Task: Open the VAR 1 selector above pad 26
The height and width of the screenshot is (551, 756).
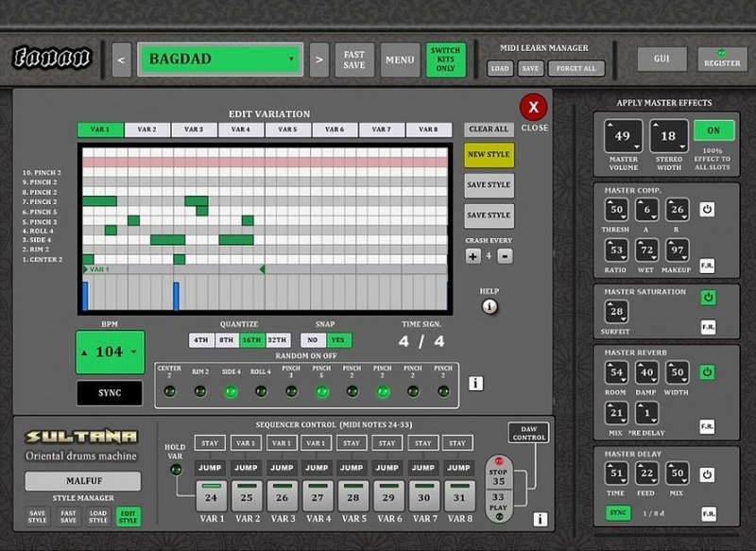Action: [282, 443]
